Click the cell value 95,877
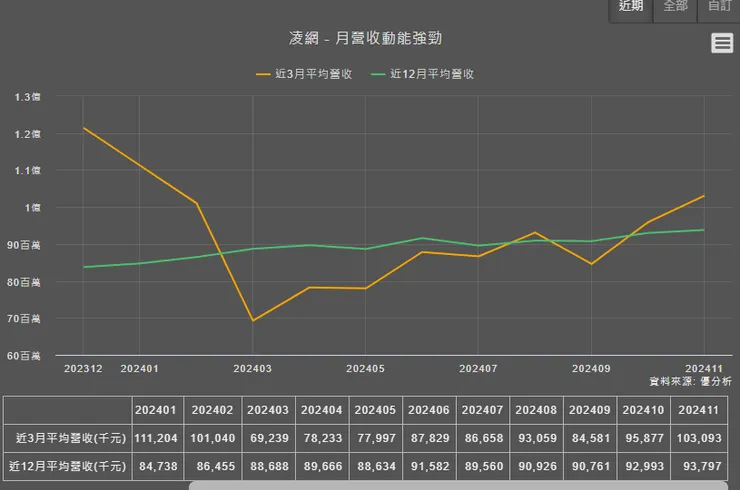 644,438
